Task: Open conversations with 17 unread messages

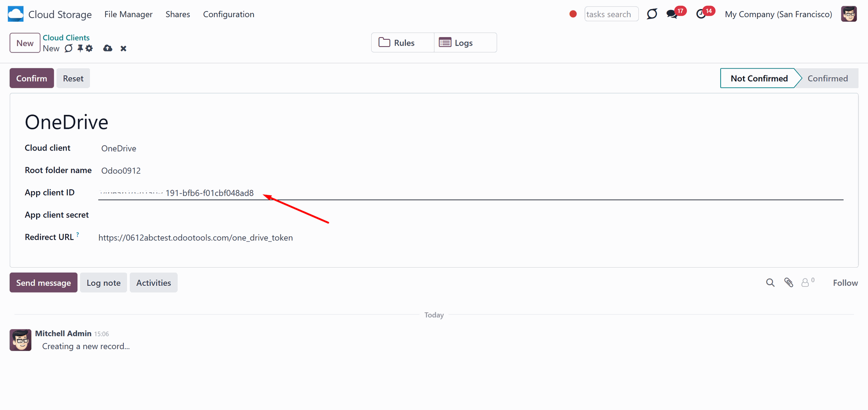Action: pyautogui.click(x=675, y=13)
